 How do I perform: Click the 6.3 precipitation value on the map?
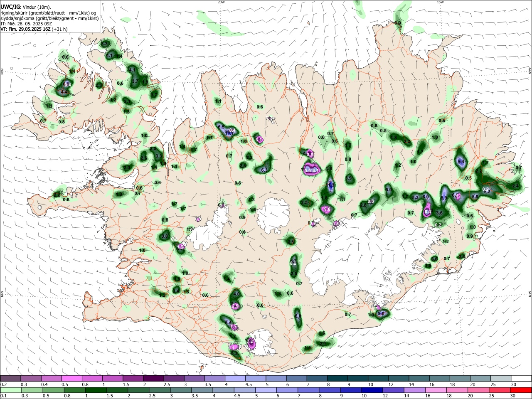coord(264,170)
